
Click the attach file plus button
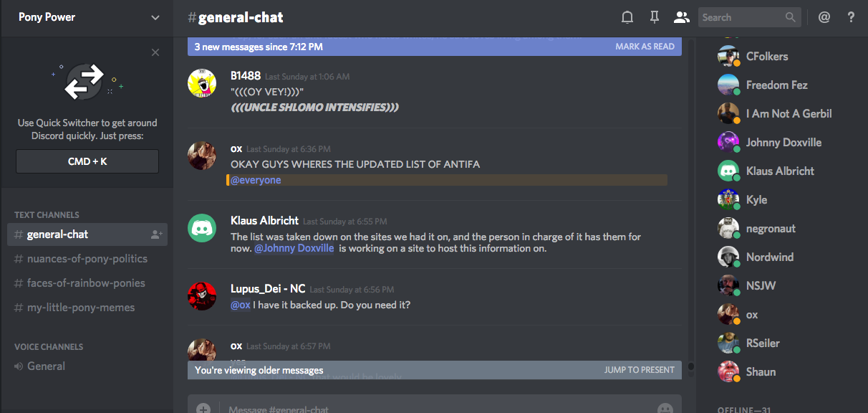203,409
